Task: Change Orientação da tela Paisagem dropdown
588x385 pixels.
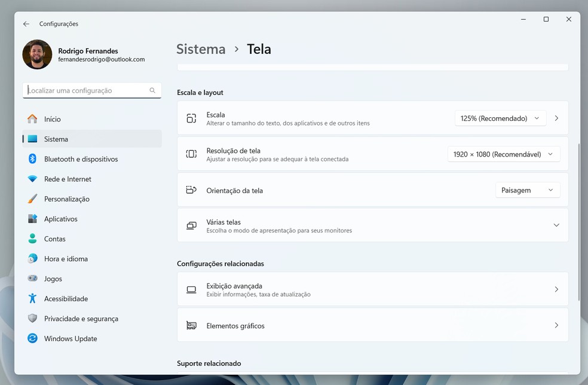Action: coord(527,190)
